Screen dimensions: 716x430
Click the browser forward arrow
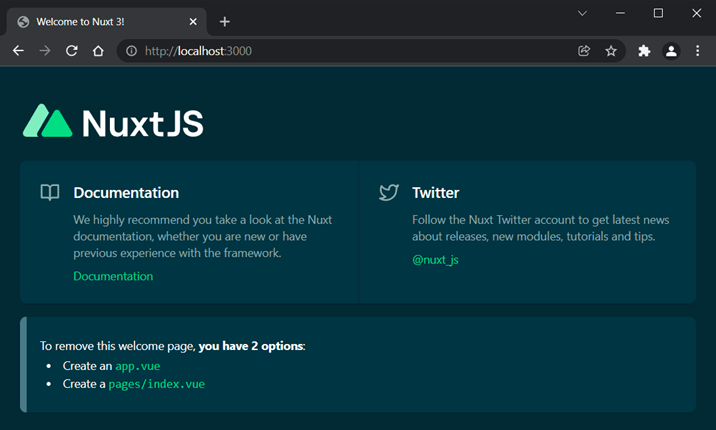(x=45, y=51)
